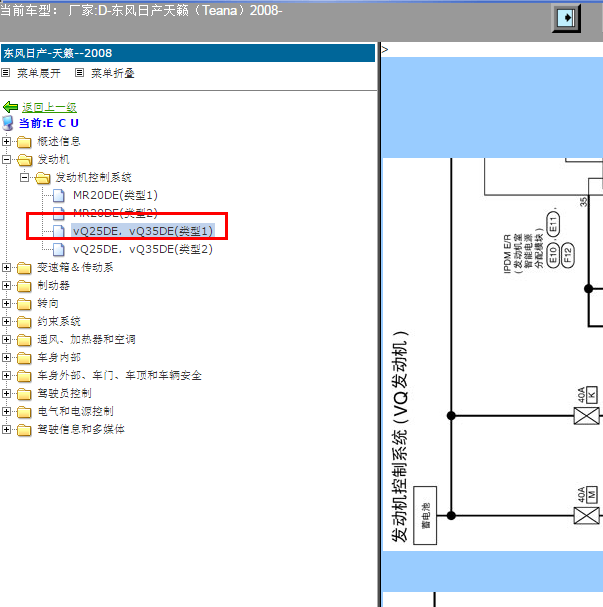Click the 变速箱&传动系 folder icon
The width and height of the screenshot is (603, 607).
click(24, 267)
